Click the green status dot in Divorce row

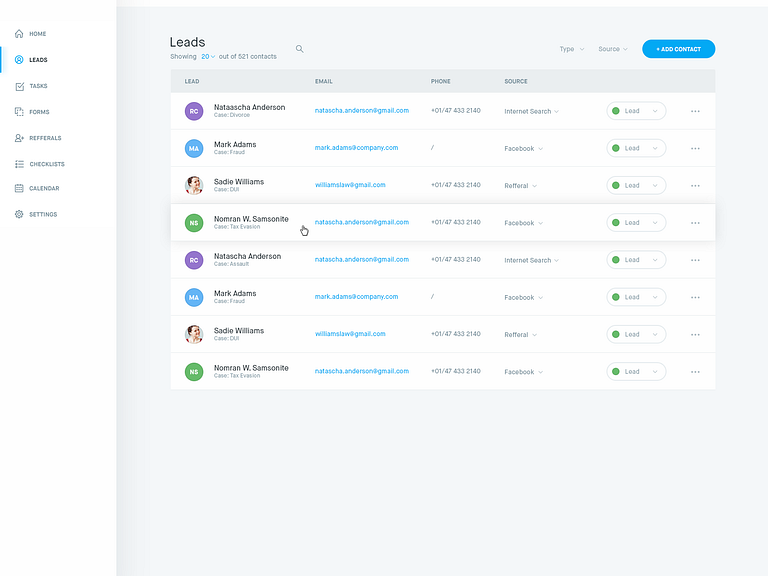(616, 111)
